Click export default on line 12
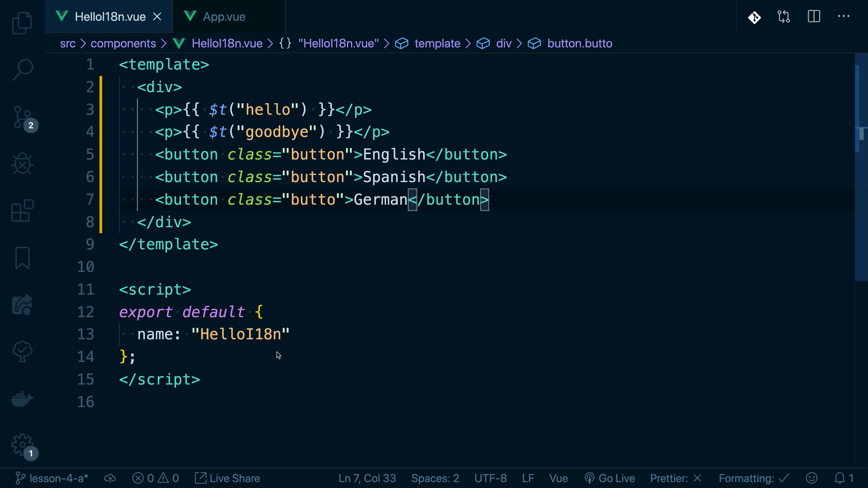The height and width of the screenshot is (488, 868). (x=182, y=312)
